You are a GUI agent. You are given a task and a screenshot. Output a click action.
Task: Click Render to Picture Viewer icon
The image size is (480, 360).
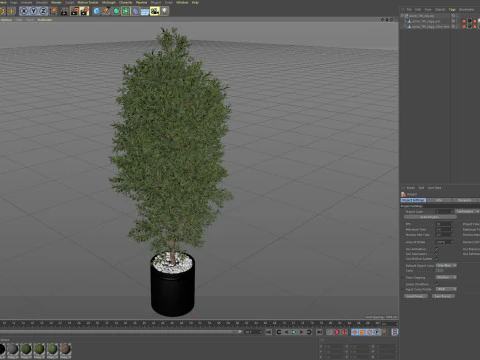point(75,11)
